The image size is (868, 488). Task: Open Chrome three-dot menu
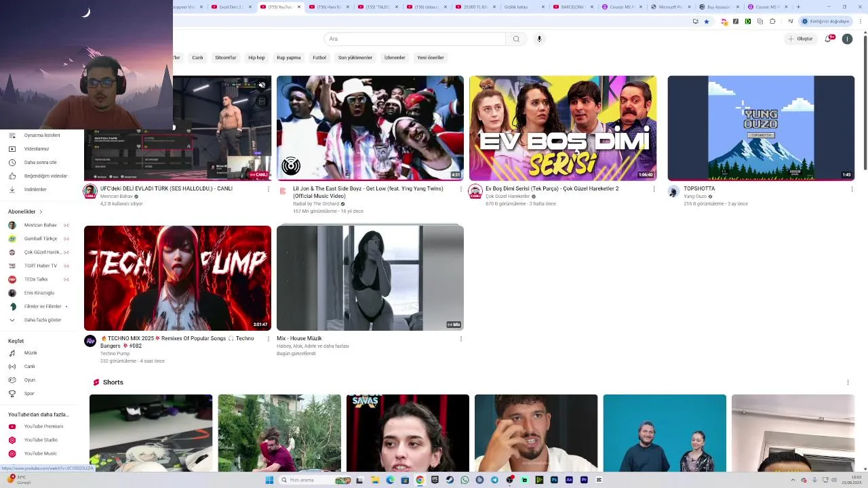(x=860, y=21)
